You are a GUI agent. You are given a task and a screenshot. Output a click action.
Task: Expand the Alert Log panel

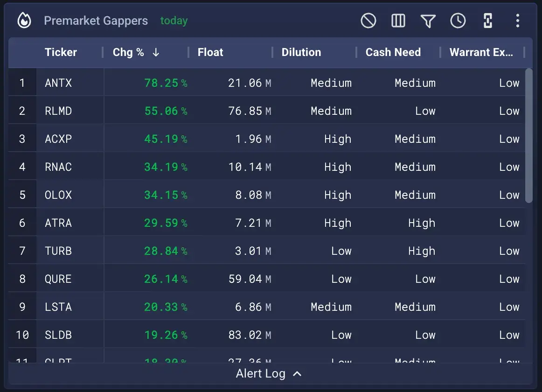tap(270, 373)
